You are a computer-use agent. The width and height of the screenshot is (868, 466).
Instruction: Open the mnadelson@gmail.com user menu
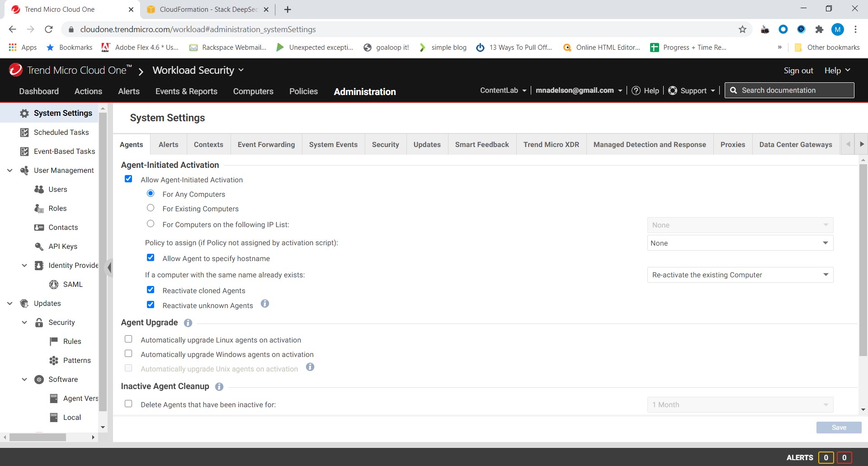tap(579, 90)
